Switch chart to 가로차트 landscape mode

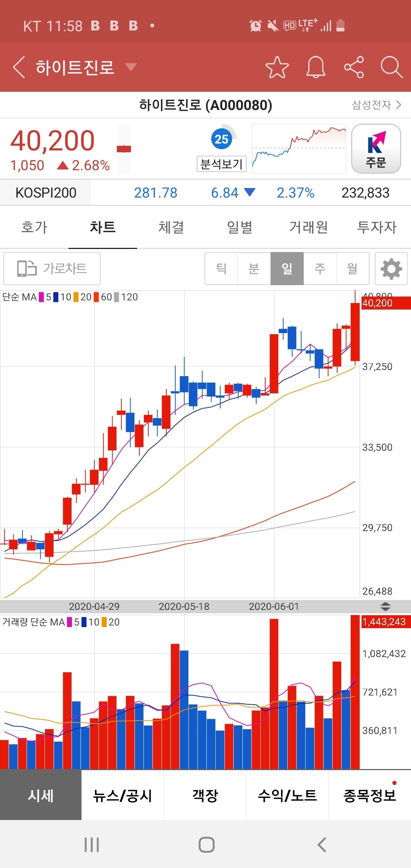click(52, 268)
